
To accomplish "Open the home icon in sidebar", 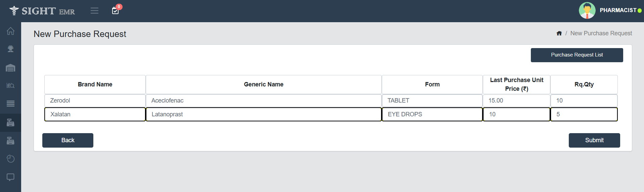I will (10, 31).
